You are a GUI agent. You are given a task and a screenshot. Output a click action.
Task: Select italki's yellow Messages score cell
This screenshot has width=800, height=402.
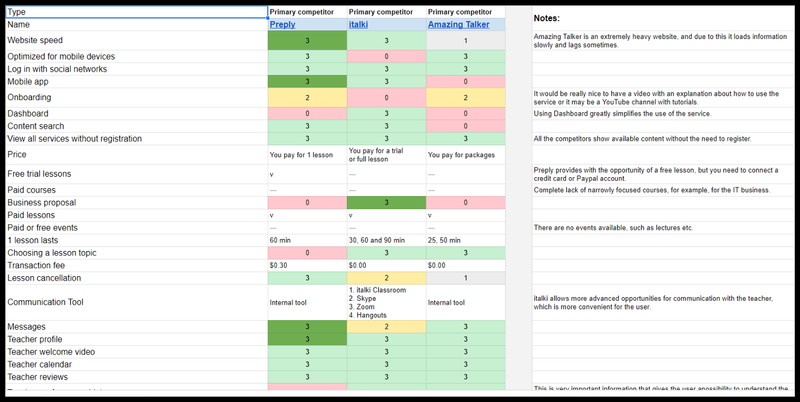point(386,327)
